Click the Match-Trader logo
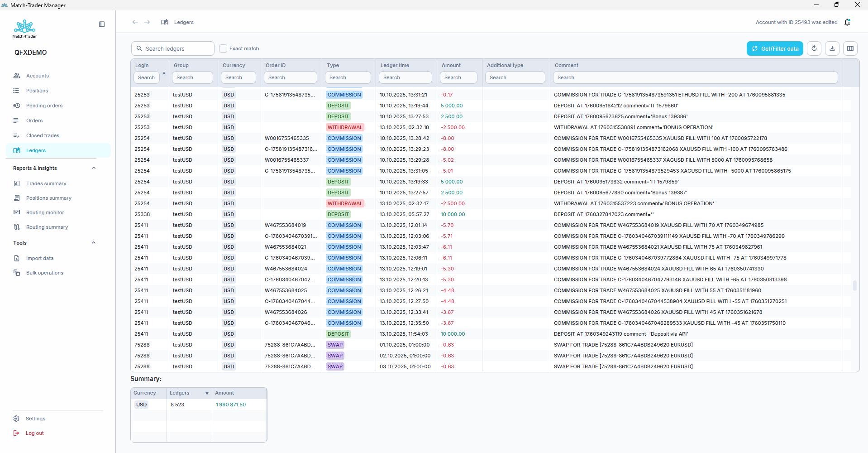The height and width of the screenshot is (453, 868). [24, 29]
